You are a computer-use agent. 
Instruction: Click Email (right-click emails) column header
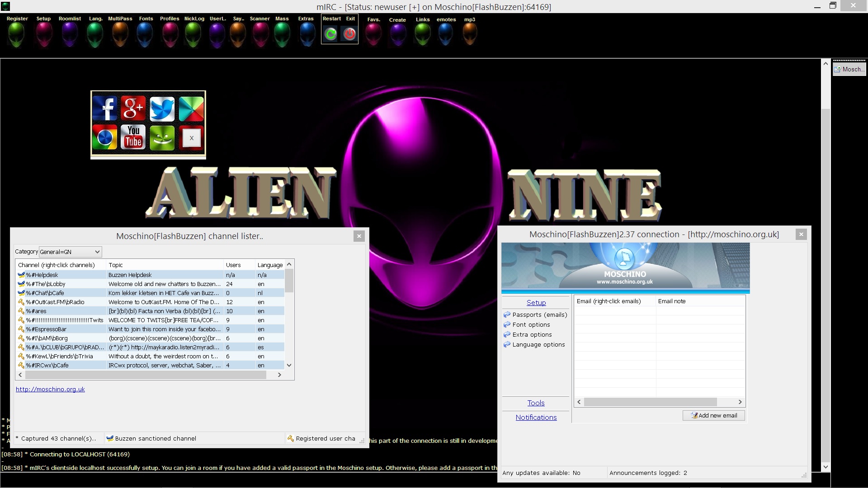(615, 301)
